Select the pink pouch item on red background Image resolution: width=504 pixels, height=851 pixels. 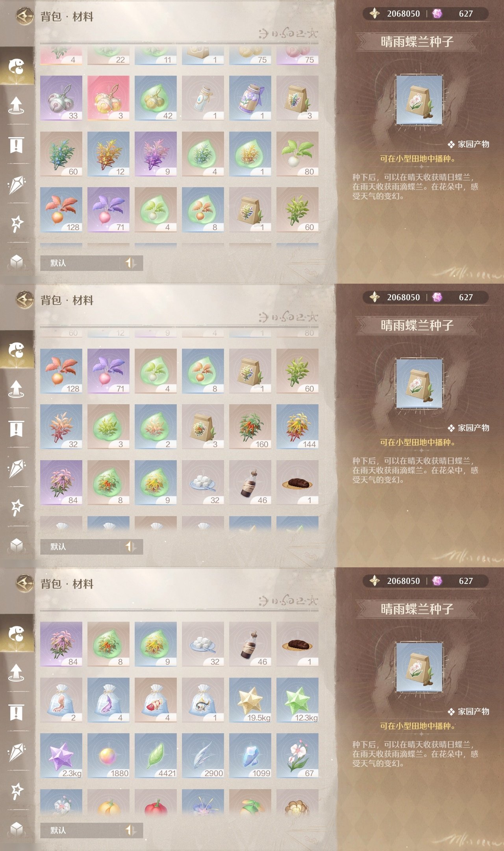click(x=108, y=98)
